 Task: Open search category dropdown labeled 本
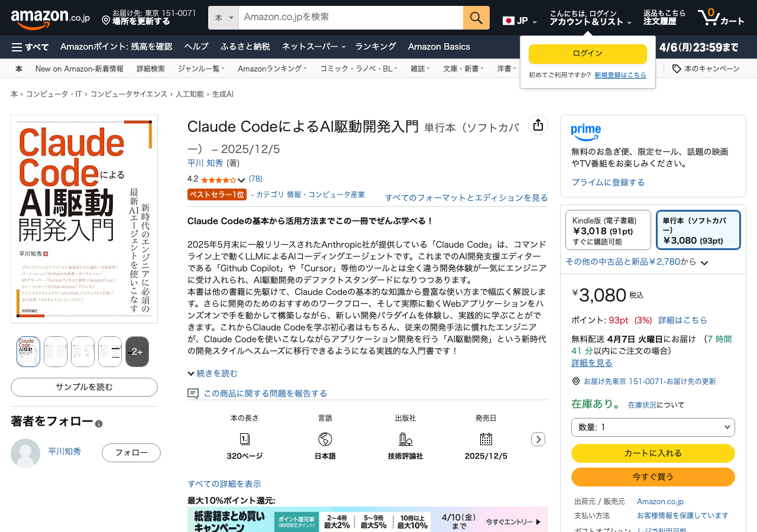coord(224,18)
